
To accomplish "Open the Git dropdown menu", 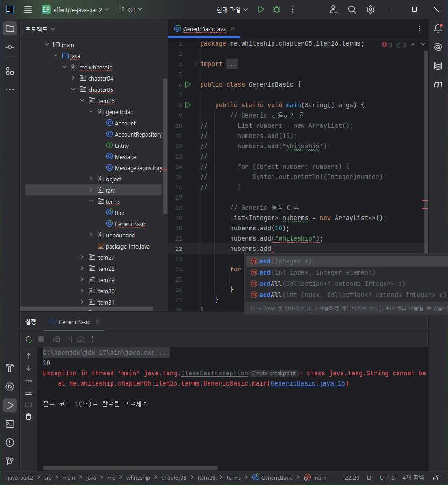I will [x=130, y=10].
